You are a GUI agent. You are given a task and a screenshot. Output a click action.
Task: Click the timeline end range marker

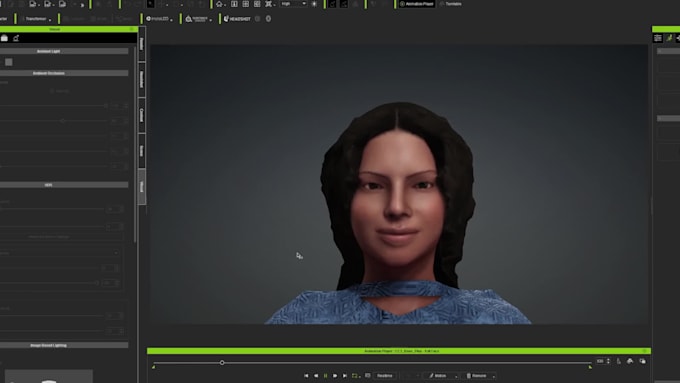pyautogui.click(x=590, y=367)
